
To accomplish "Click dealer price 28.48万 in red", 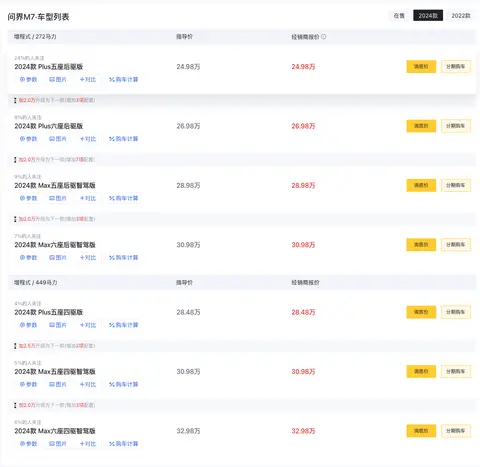I will click(303, 312).
